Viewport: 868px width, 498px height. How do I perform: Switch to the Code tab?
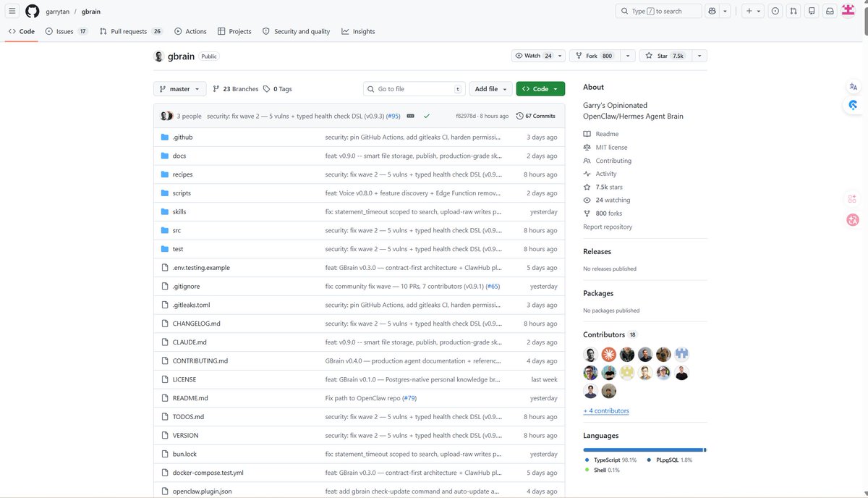(22, 32)
